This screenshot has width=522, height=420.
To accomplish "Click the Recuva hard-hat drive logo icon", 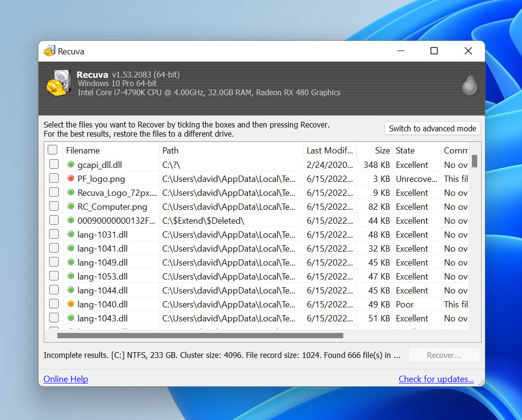I will pyautogui.click(x=59, y=83).
